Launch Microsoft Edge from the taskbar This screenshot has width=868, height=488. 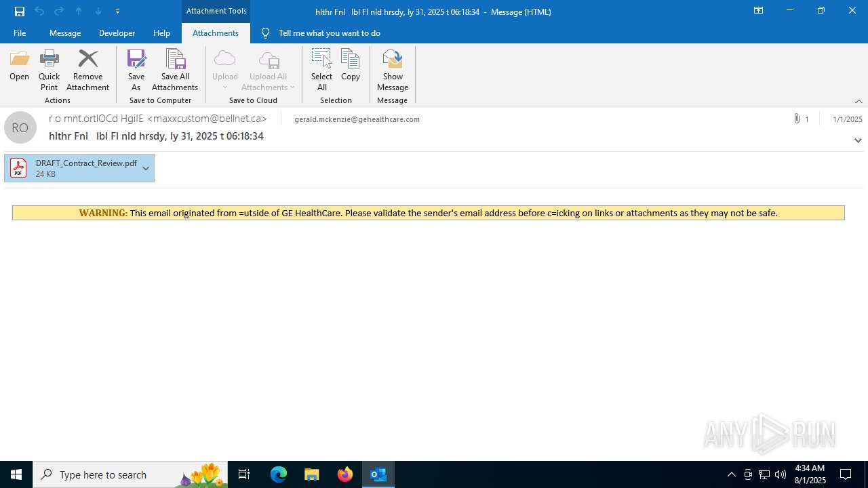(279, 474)
